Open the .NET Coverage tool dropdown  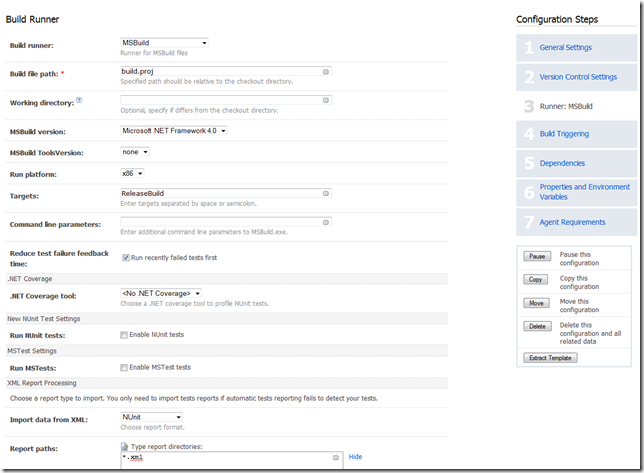161,293
